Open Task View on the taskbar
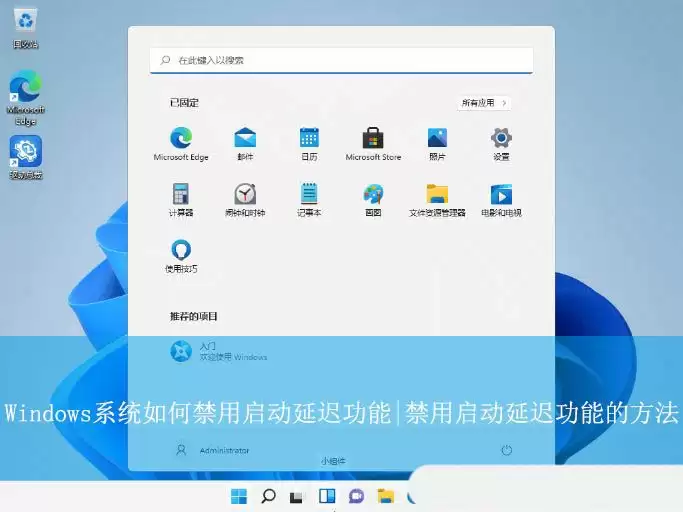Screen dimensions: 683x512 click(x=297, y=496)
